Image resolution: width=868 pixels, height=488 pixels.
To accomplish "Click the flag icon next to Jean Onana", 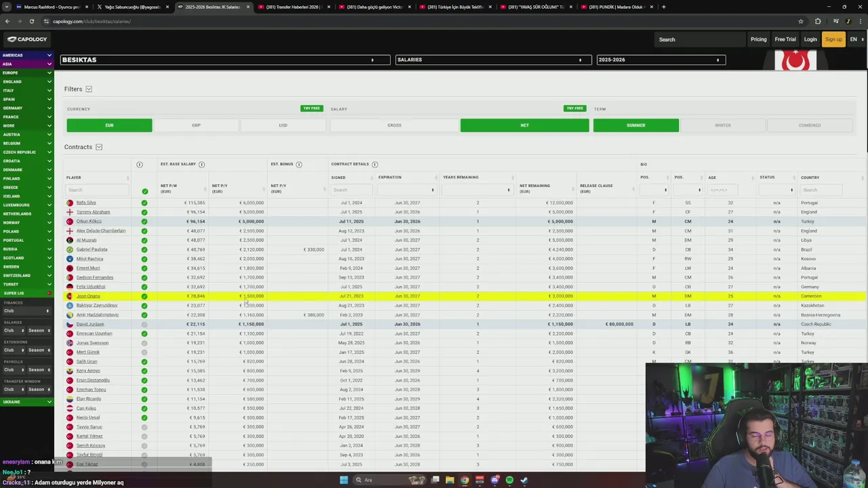I will [70, 296].
